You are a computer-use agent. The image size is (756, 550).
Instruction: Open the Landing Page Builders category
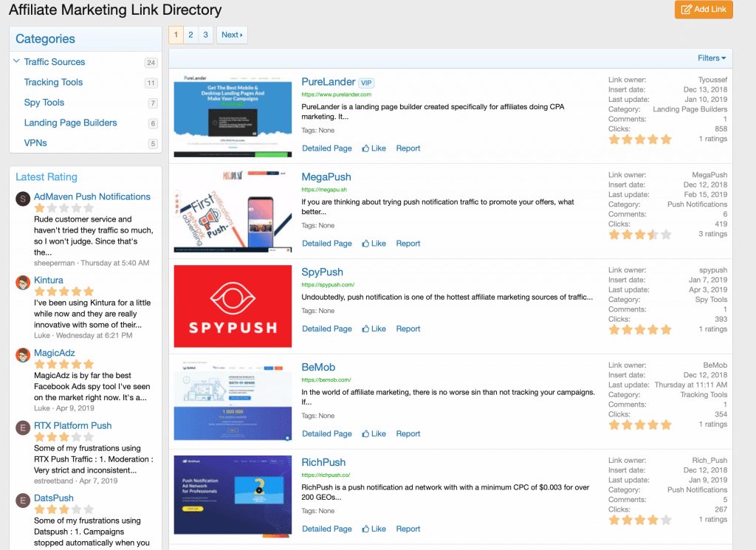(70, 123)
